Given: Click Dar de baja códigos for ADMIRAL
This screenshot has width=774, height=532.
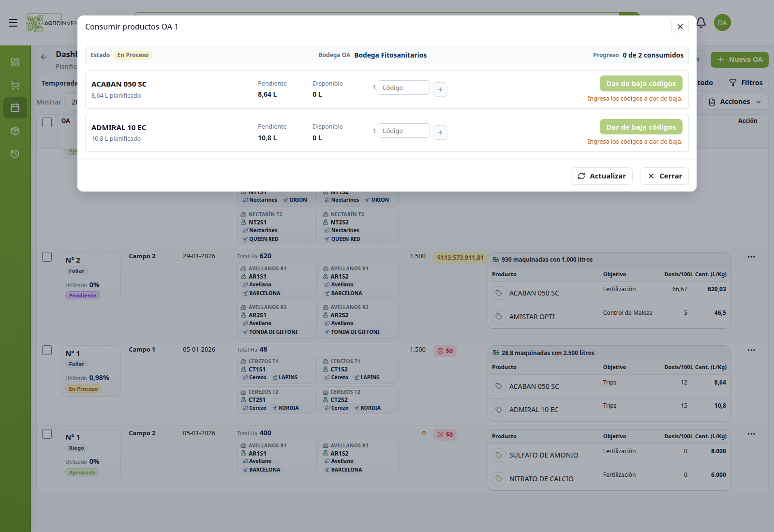Looking at the screenshot, I should click(641, 127).
